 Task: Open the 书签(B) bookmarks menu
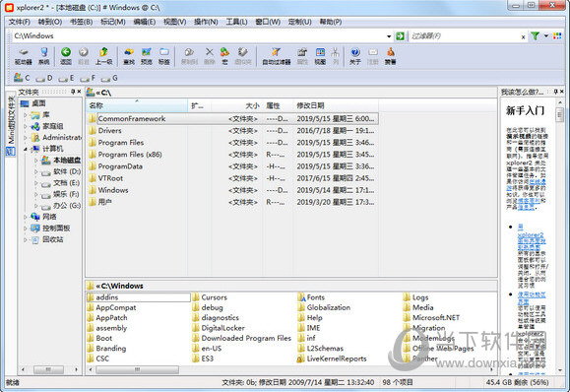(x=81, y=23)
